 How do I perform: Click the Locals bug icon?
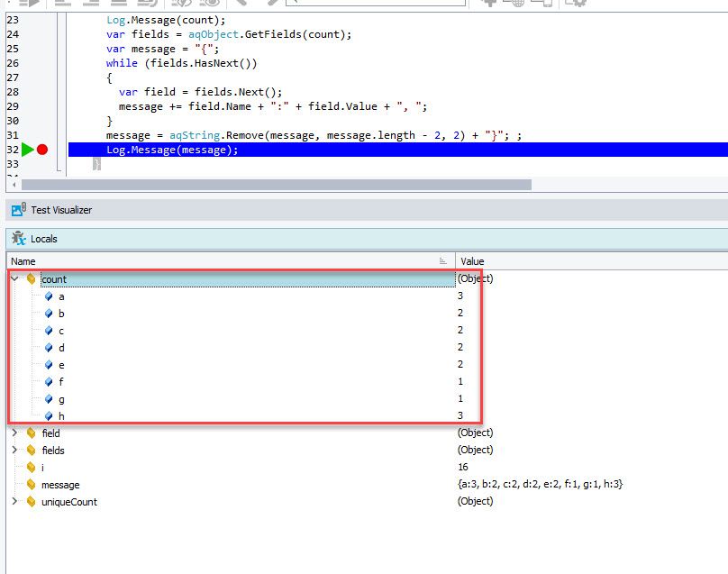coord(18,239)
